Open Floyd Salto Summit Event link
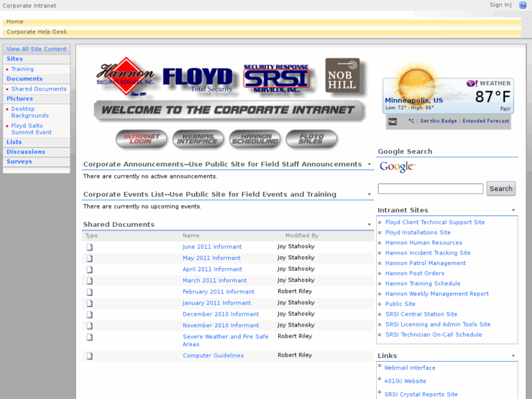The image size is (532, 399). pos(31,129)
